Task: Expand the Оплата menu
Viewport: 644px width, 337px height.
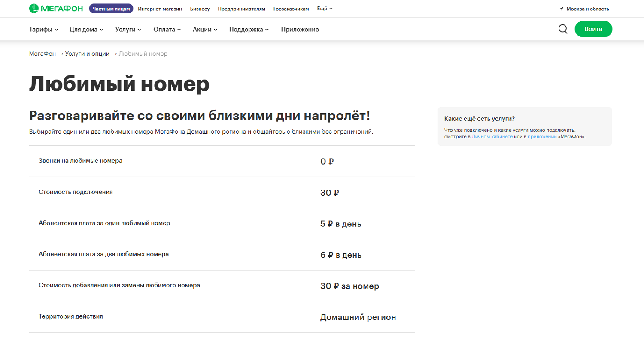Action: (x=167, y=30)
